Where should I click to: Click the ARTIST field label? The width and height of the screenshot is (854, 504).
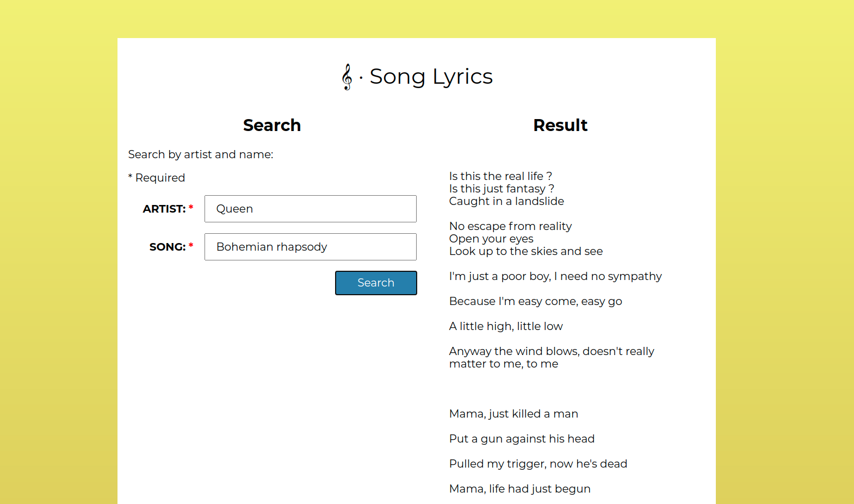pos(164,209)
